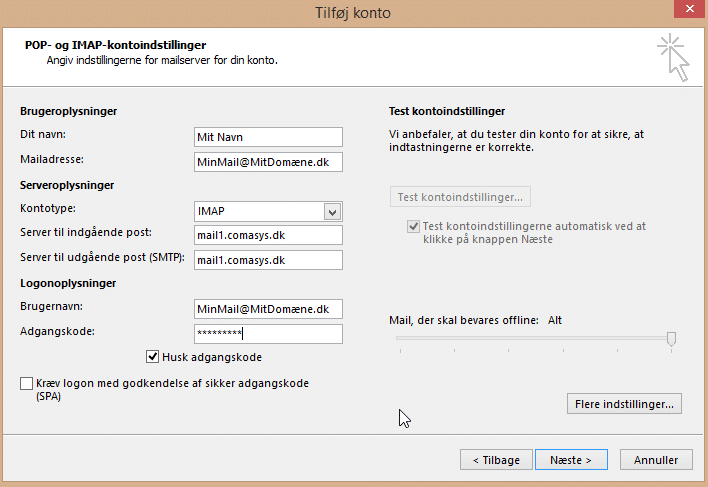Screen dimensions: 708x487
Task: Select the Mailadresse text field
Action: [268, 162]
